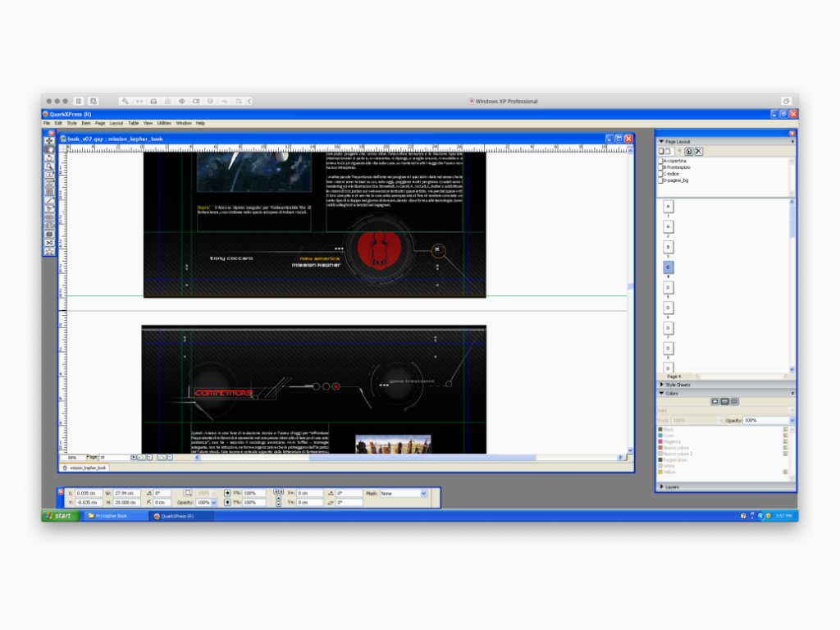
Task: Select the Starburst tool
Action: coord(49,252)
